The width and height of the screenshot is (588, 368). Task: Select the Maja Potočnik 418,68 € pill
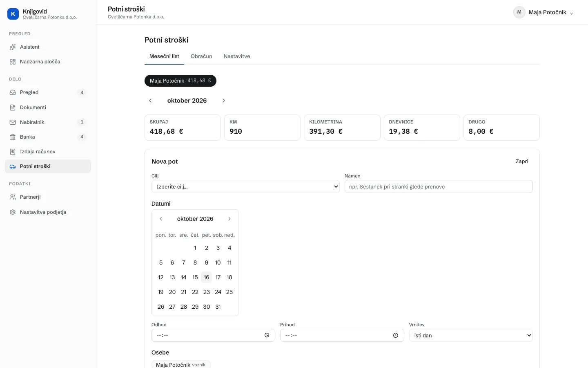(180, 81)
